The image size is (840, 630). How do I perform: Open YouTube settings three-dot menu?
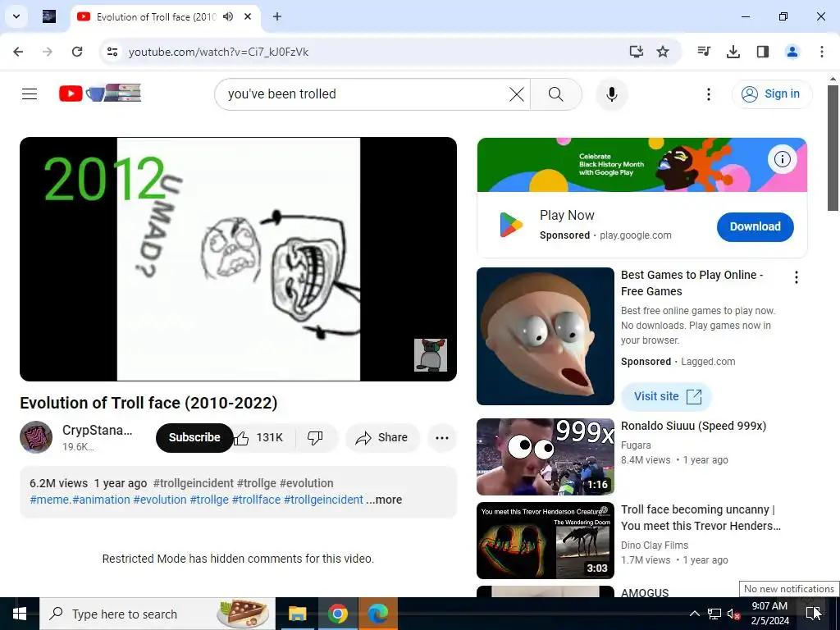pyautogui.click(x=708, y=94)
